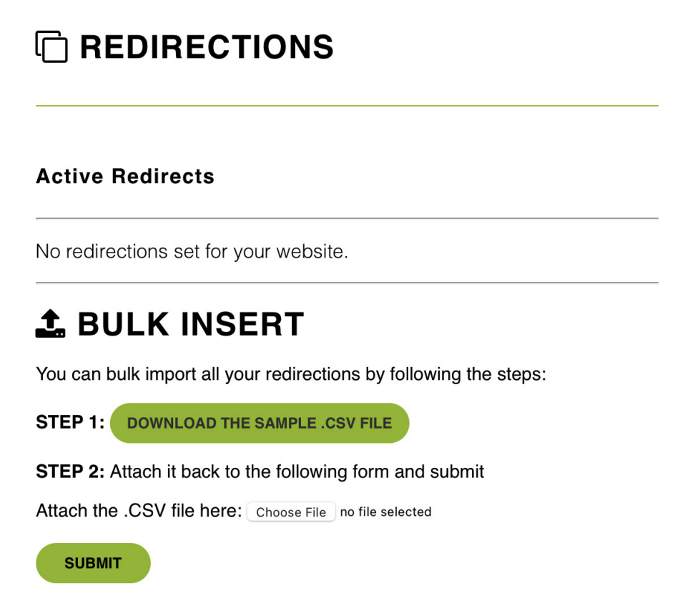Click 'Attach the .CSV file here' label
The width and height of the screenshot is (700, 601).
pos(139,511)
